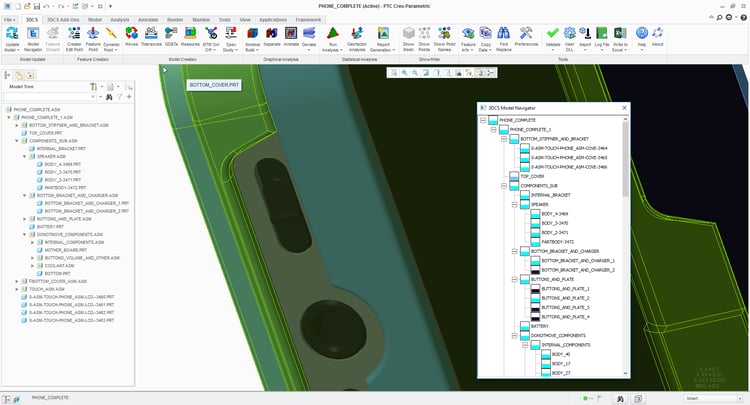
Task: Open the File menu
Action: click(x=9, y=20)
